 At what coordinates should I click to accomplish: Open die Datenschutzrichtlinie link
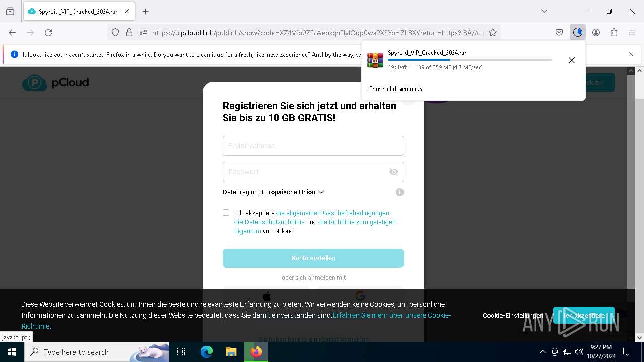270,222
